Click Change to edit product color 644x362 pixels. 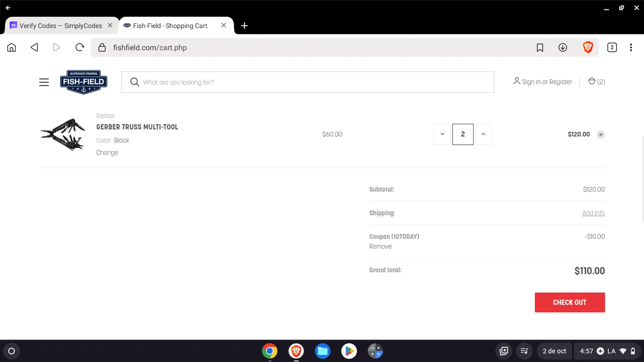(x=107, y=153)
